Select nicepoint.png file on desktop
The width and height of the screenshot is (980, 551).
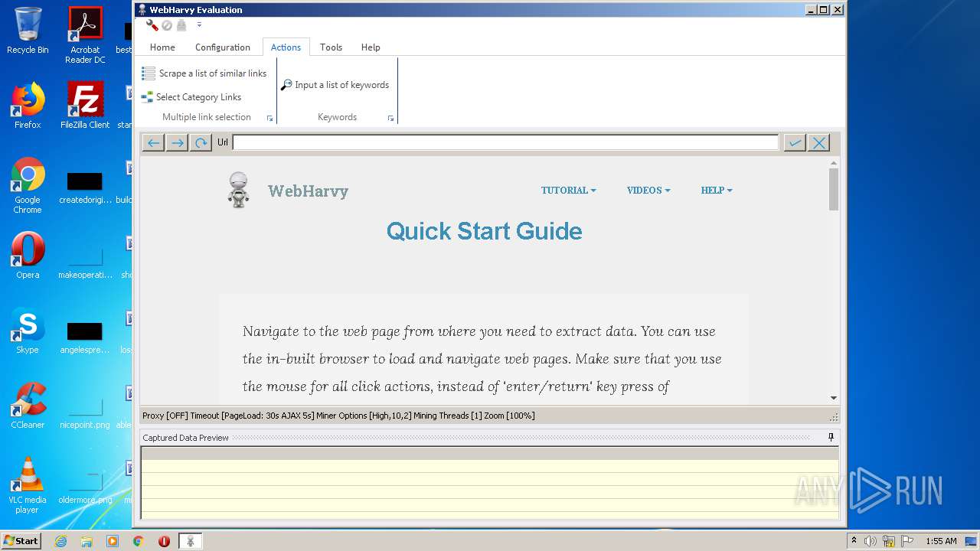(x=85, y=412)
